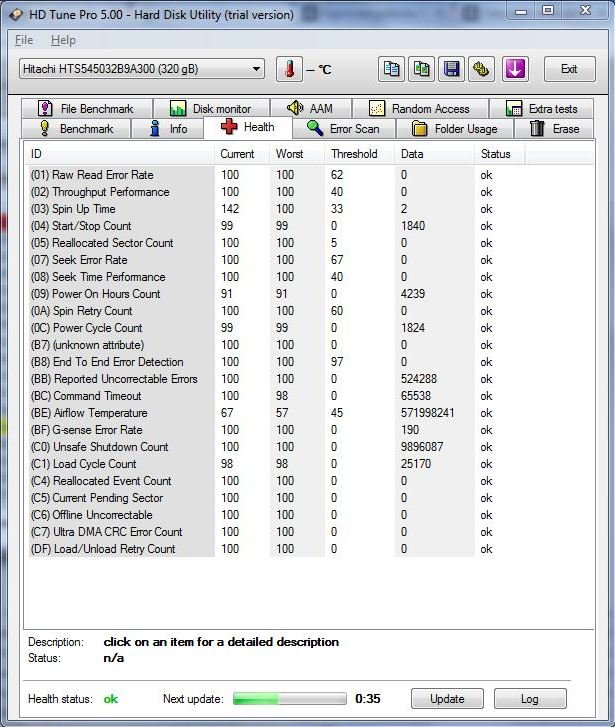Open the drive selection dropdown
The width and height of the screenshot is (615, 727).
(142, 69)
